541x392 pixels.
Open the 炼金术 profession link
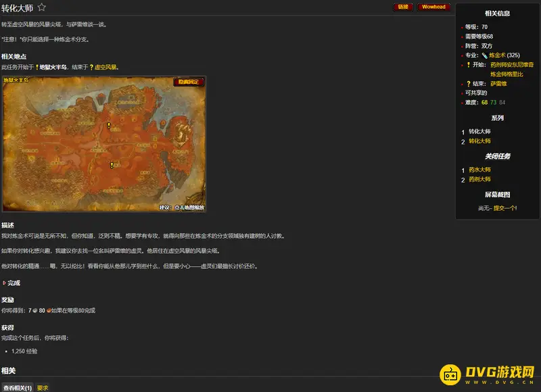497,55
